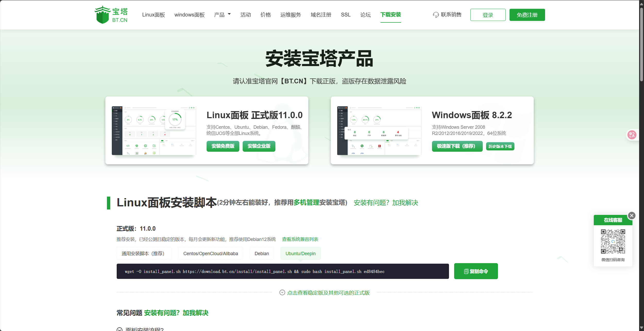Select the Ubuntu/Deepin tab
Image resolution: width=644 pixels, height=331 pixels.
(301, 253)
